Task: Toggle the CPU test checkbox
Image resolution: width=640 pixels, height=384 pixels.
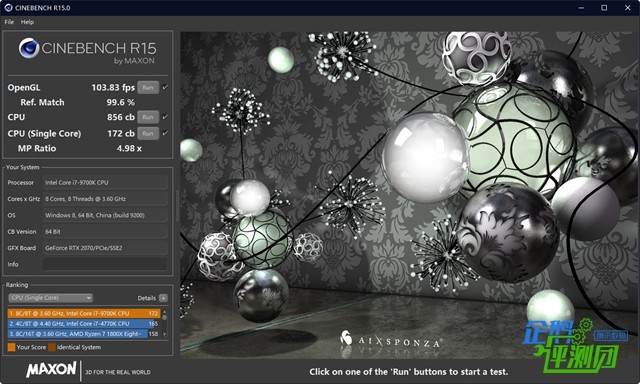Action: tap(165, 117)
